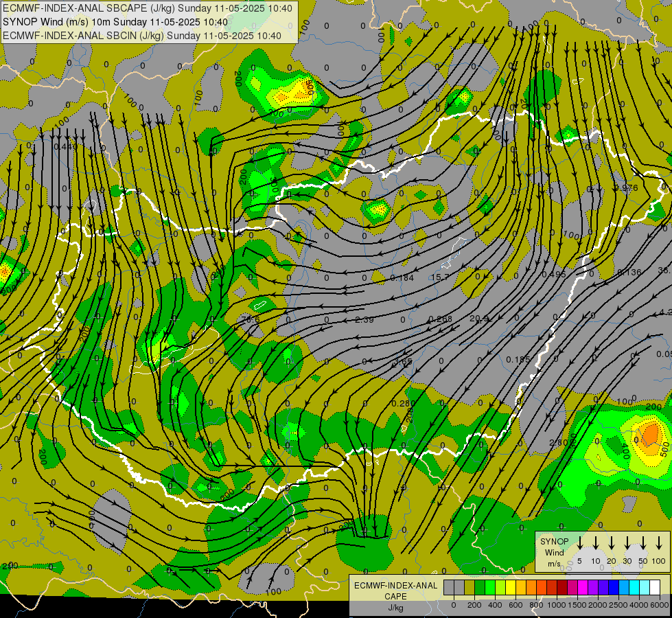Pick the white swatch ending the CAPE legend
Screen dimensions: 672x618
(656, 587)
